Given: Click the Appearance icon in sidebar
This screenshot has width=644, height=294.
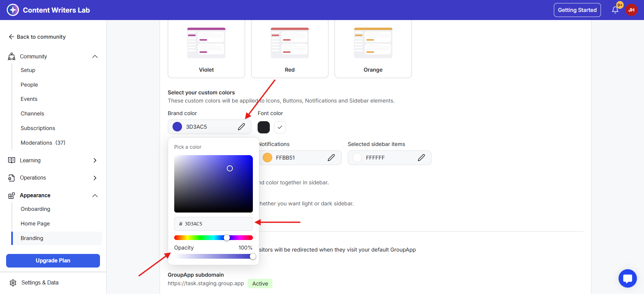Looking at the screenshot, I should pyautogui.click(x=12, y=196).
